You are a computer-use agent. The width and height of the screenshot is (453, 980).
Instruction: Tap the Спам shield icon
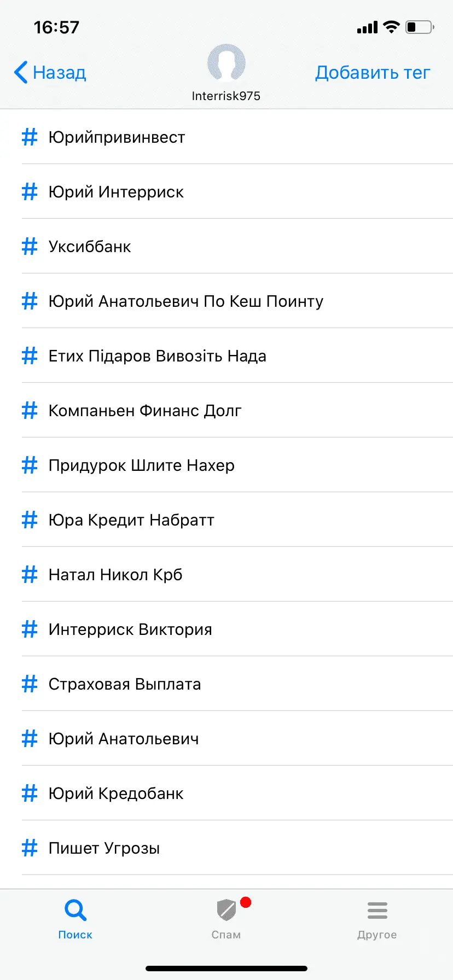click(x=226, y=911)
